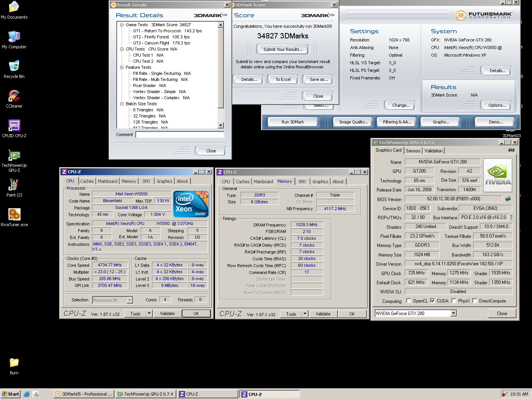Click the Save as... button

318,79
